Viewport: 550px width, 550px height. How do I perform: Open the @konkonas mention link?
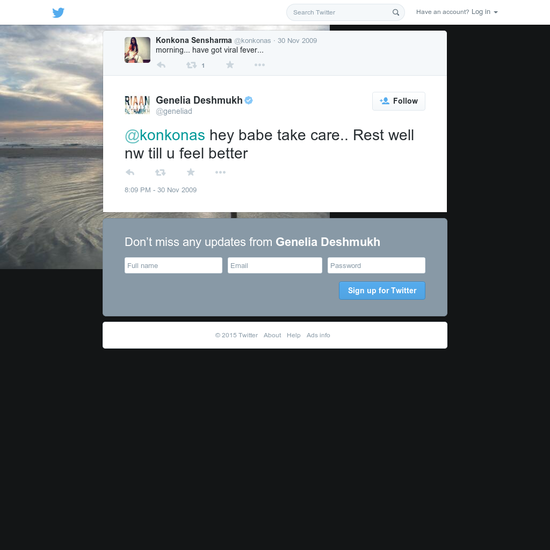(165, 135)
